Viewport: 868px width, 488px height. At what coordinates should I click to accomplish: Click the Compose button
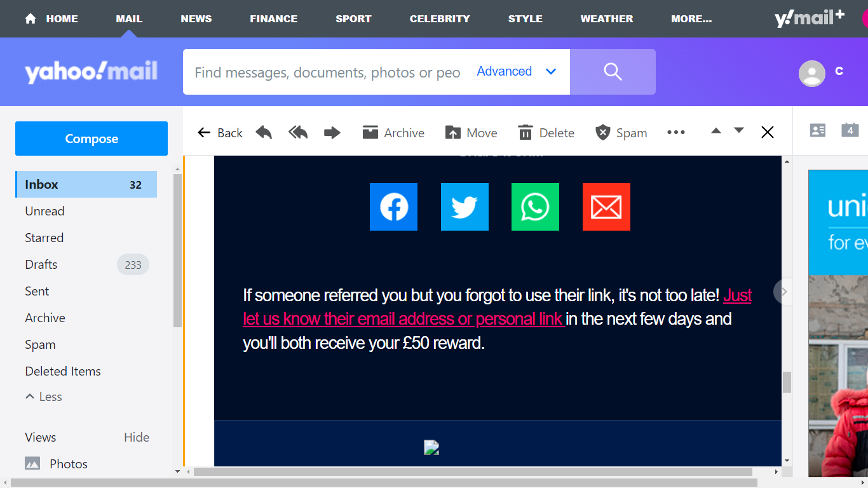coord(92,139)
